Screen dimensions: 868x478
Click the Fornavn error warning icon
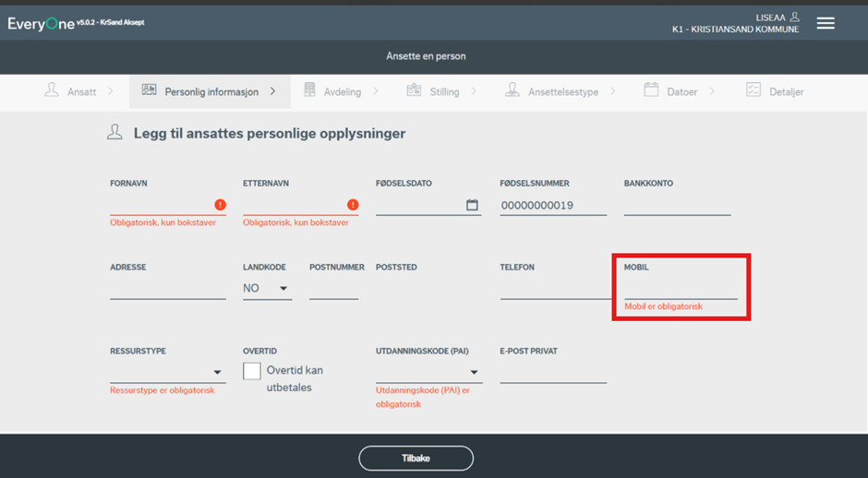pyautogui.click(x=220, y=205)
